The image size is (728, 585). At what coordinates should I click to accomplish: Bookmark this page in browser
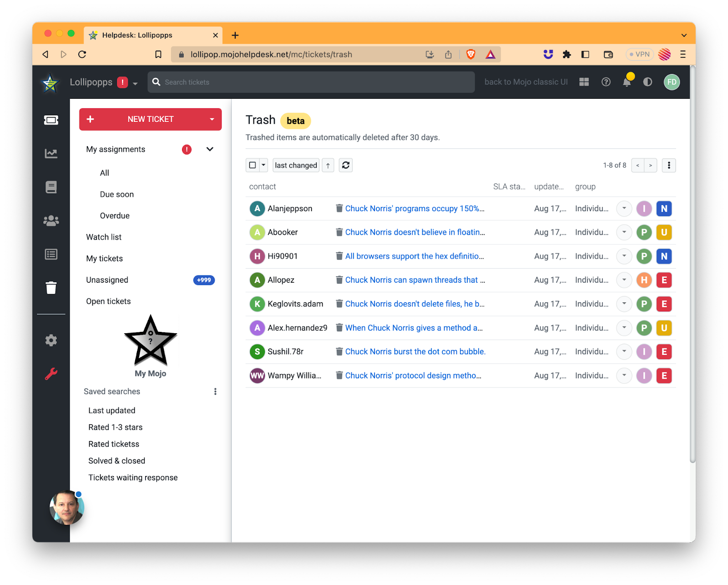point(158,55)
